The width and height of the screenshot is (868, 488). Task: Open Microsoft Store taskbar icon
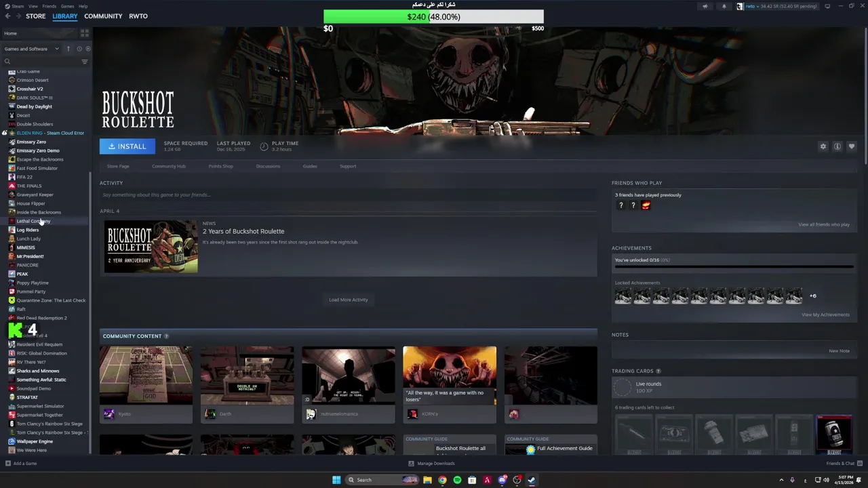pos(472,480)
